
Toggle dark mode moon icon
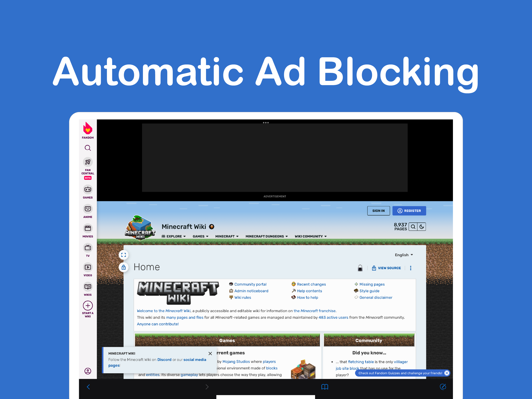[422, 227]
